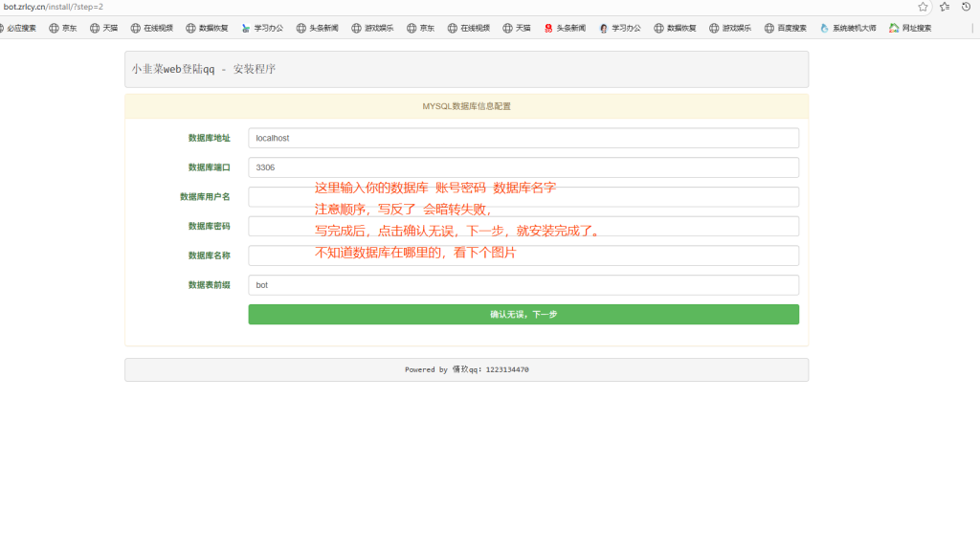Open the browser history clock icon
The height and width of the screenshot is (555, 980).
[967, 7]
